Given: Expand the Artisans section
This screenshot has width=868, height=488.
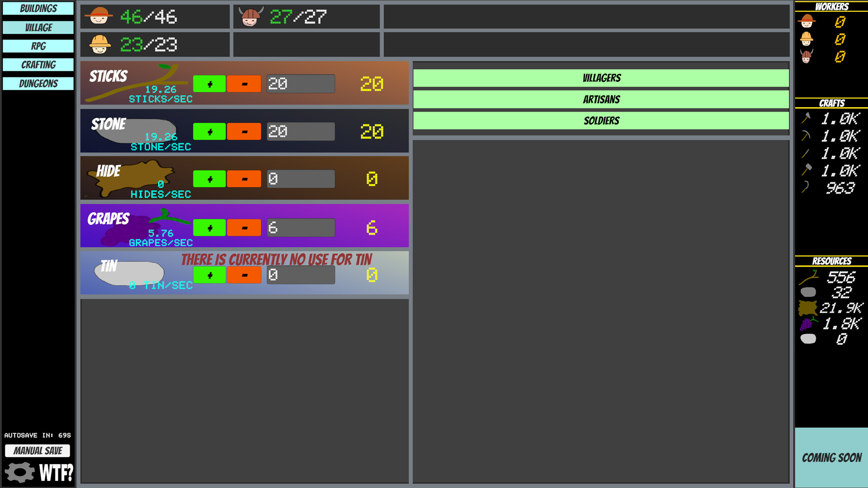Looking at the screenshot, I should (601, 99).
